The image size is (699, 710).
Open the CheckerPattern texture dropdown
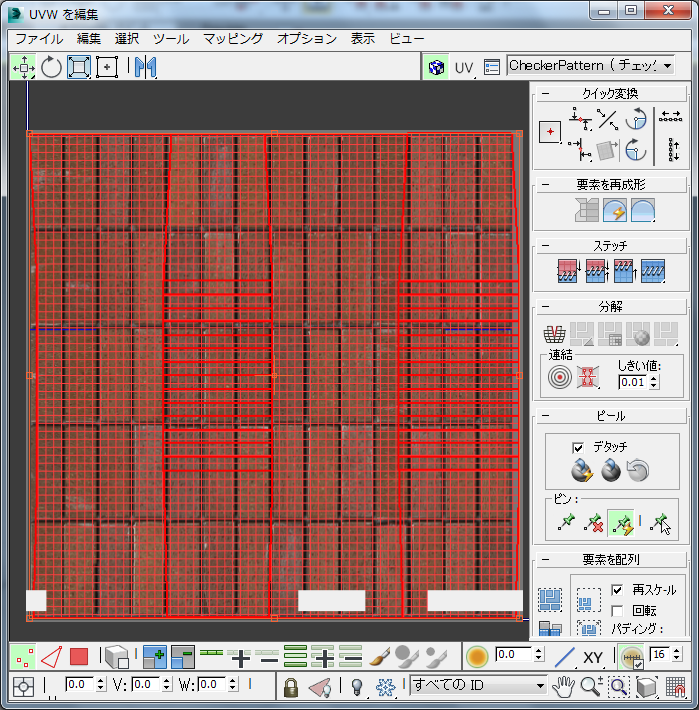[x=590, y=66]
